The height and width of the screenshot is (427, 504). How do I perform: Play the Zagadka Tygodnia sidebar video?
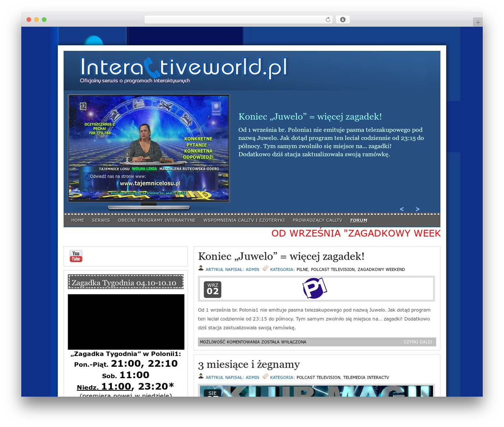click(126, 322)
